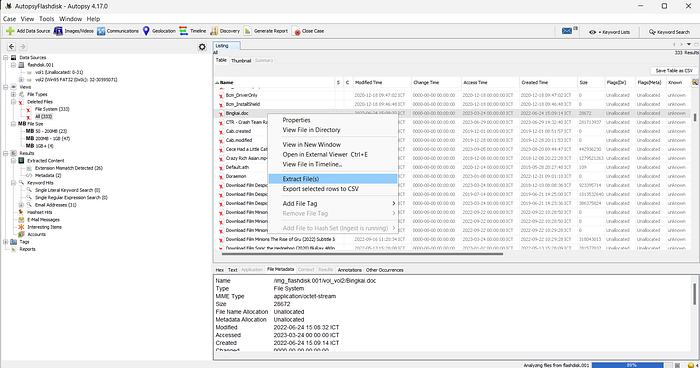Open the Keyword Lists dropdown
This screenshot has height=368, width=700.
click(609, 32)
